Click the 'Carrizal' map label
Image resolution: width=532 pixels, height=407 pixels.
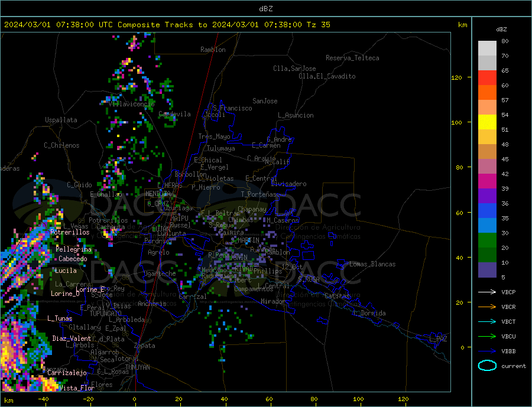tap(192, 297)
